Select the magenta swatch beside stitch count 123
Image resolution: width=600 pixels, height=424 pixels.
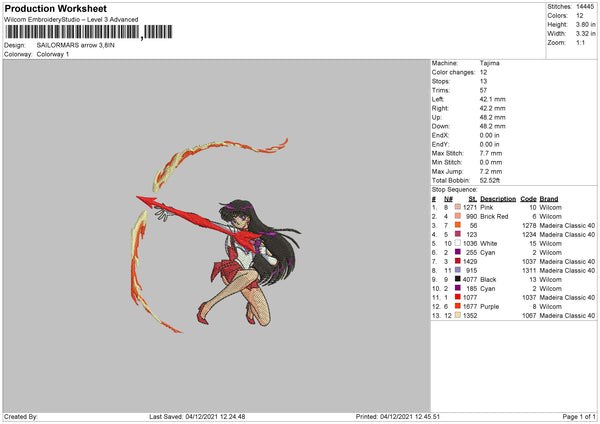(458, 234)
